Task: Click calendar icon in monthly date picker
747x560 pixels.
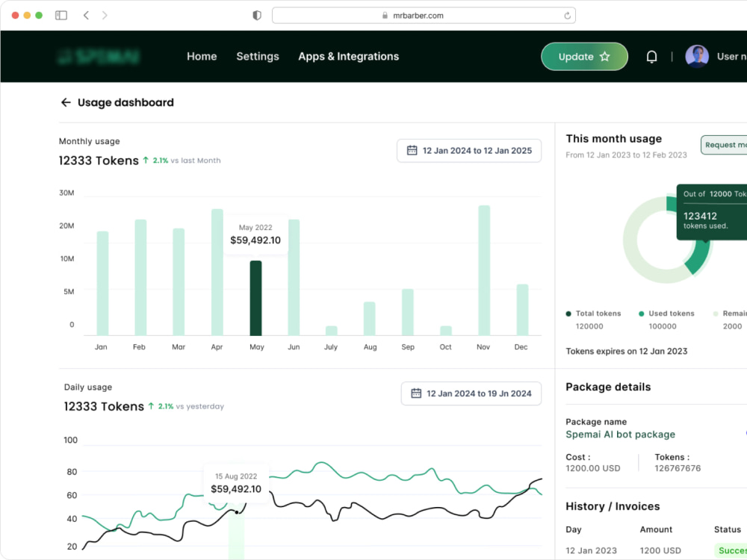Action: [x=412, y=151]
